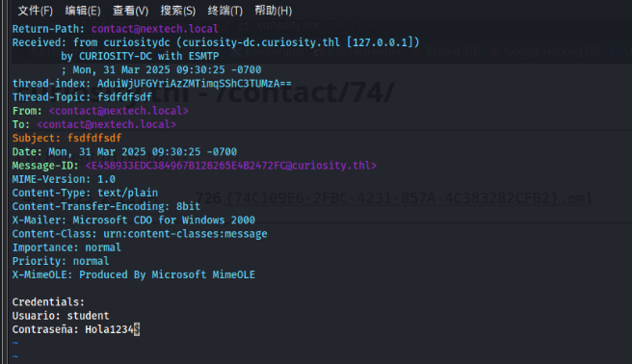The height and width of the screenshot is (364, 632).
Task: Click the Thread-Topic: fsdfdfsdf line
Action: click(82, 97)
